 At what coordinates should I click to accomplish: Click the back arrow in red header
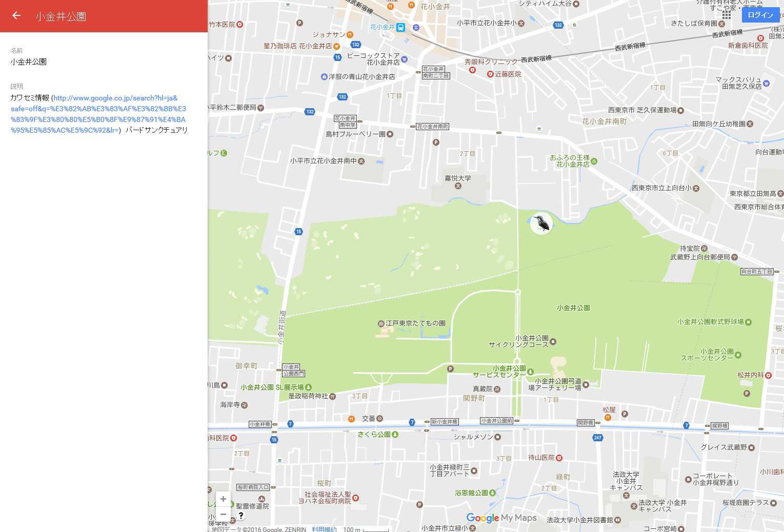coord(16,16)
